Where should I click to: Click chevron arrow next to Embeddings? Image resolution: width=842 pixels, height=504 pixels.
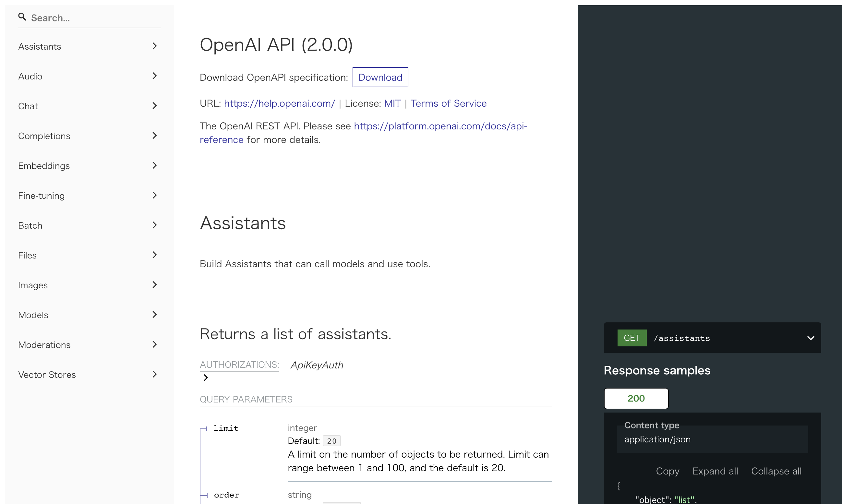click(154, 165)
